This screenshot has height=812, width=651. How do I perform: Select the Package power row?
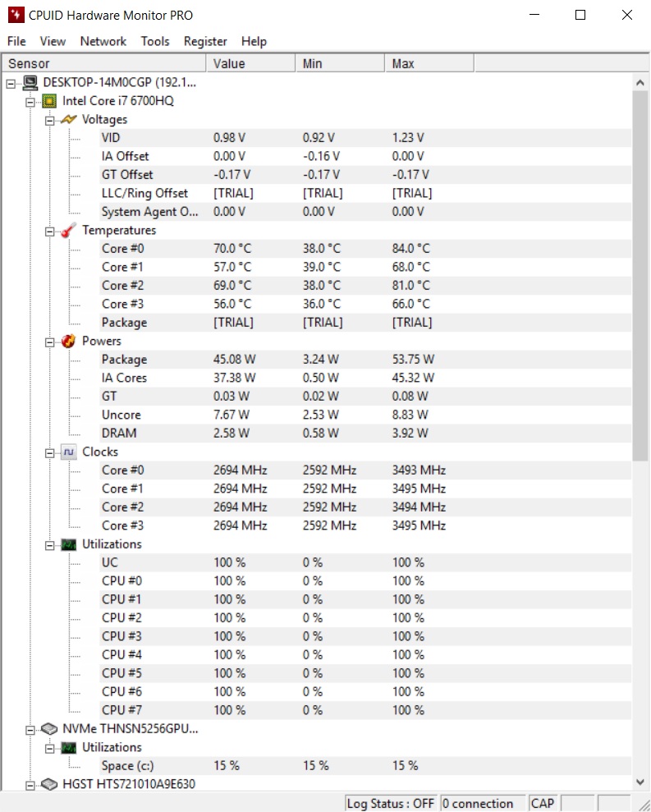316,360
